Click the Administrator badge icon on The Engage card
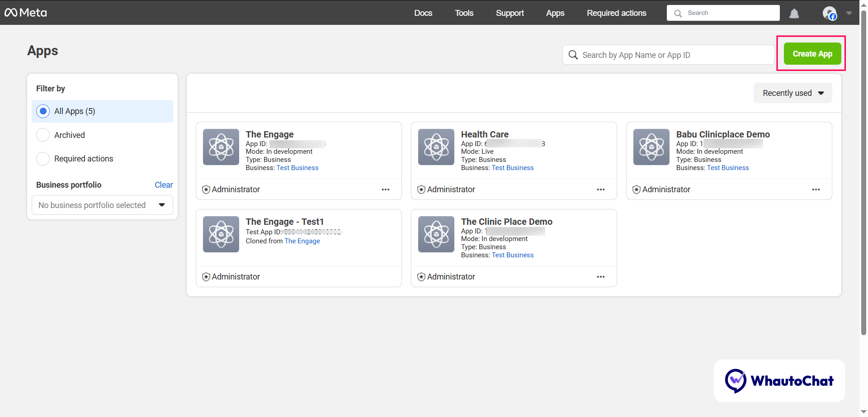 click(206, 189)
